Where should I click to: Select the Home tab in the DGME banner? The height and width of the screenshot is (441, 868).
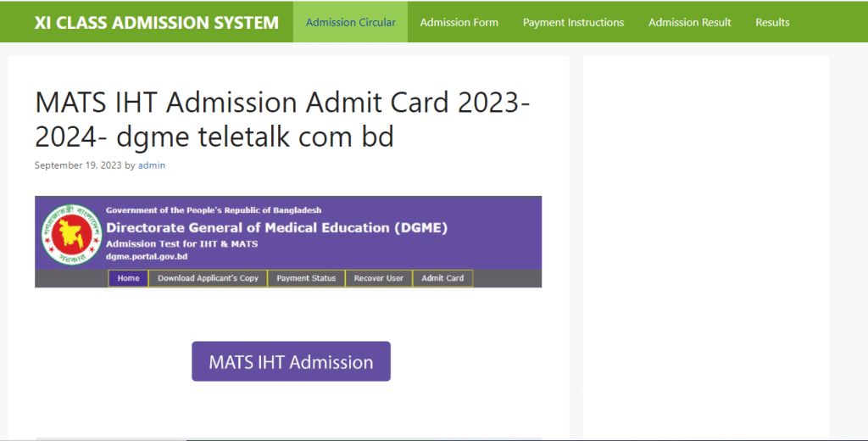click(128, 278)
